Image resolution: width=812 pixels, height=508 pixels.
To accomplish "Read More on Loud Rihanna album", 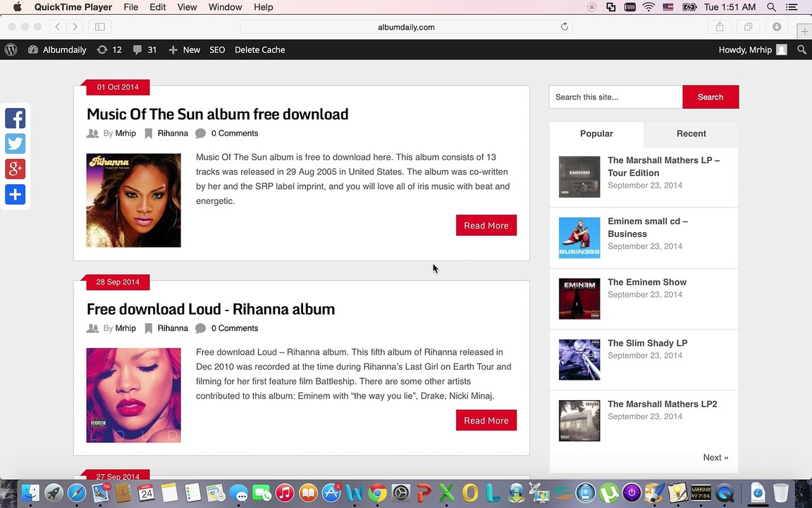I will coord(486,421).
